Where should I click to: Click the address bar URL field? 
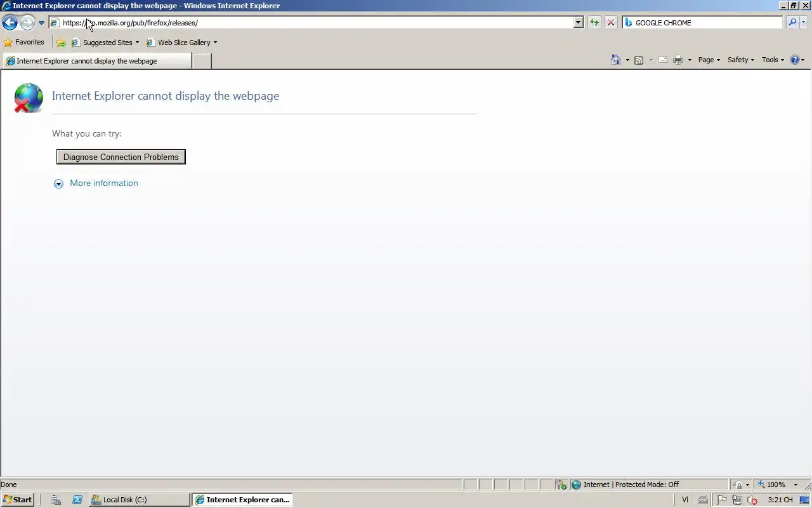pyautogui.click(x=311, y=23)
